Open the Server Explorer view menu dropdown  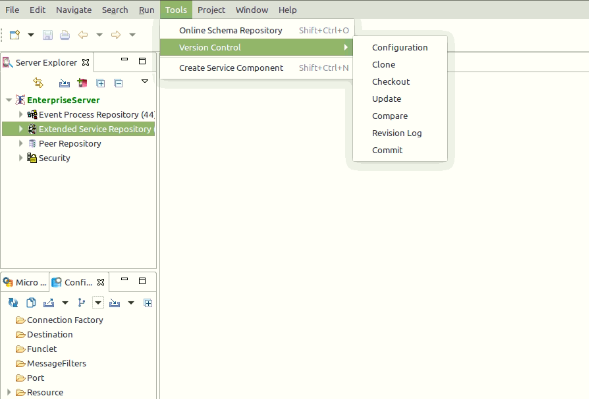pos(145,81)
